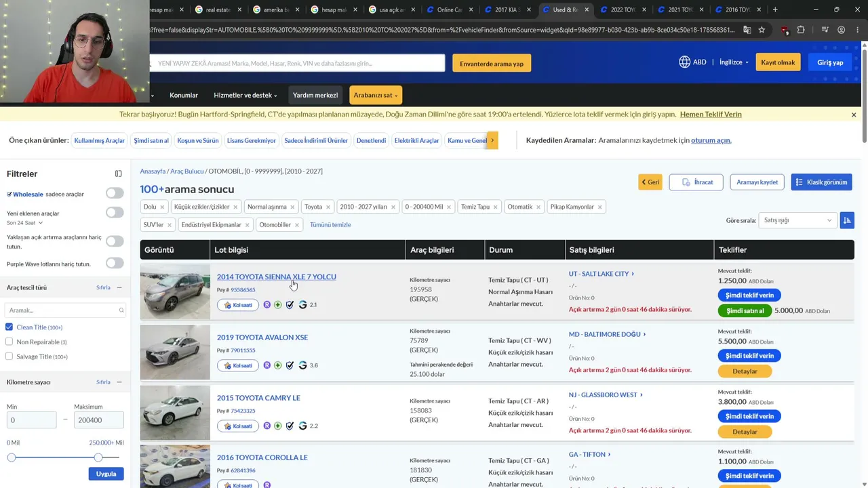868x488 pixels.
Task: Click the G rating icon for Sienna
Action: (x=302, y=305)
